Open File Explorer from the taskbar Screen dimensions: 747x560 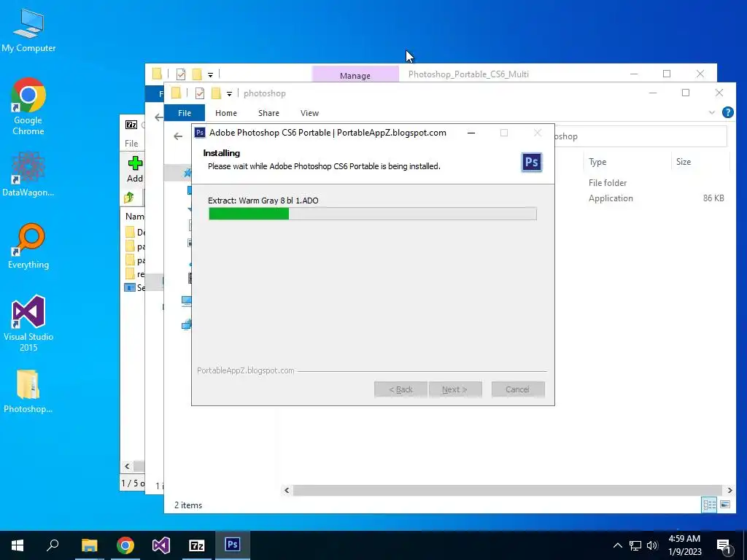click(89, 545)
